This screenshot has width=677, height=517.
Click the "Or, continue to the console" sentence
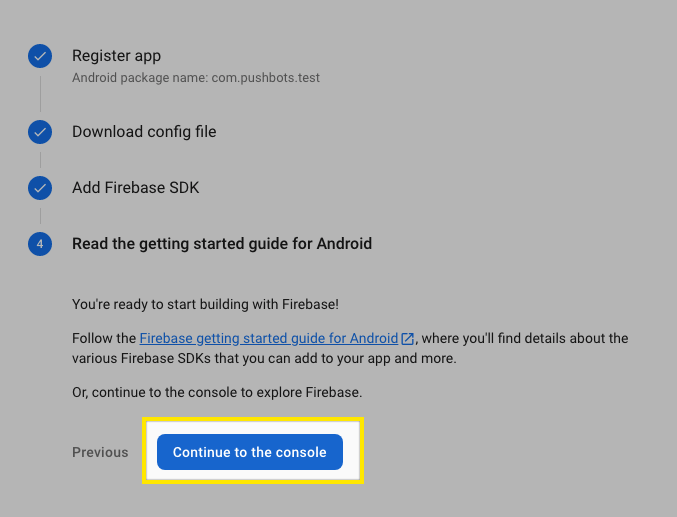(x=217, y=392)
